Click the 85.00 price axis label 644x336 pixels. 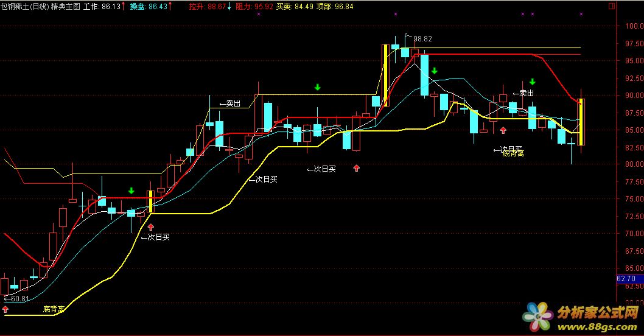(634, 130)
